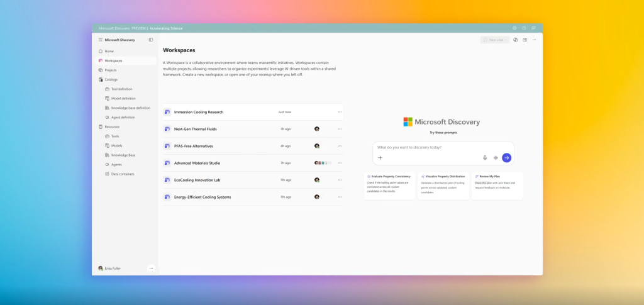Click member avatars on Advanced Materials Studio row
The height and width of the screenshot is (305, 644).
click(323, 163)
